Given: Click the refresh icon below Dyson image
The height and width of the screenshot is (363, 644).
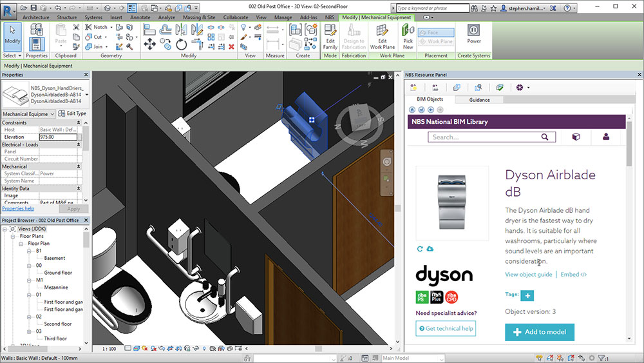Looking at the screenshot, I should coord(420,249).
